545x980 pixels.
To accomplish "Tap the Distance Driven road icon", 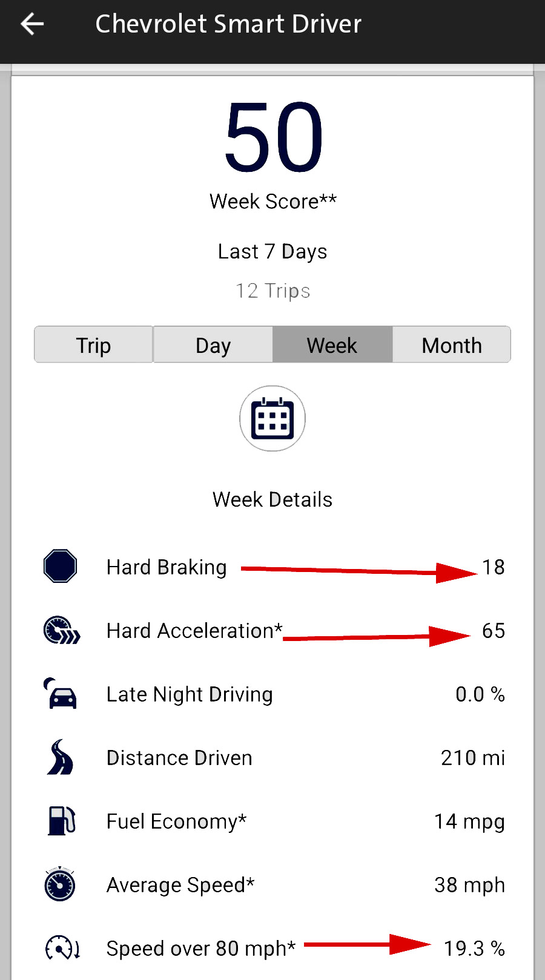I will point(60,757).
